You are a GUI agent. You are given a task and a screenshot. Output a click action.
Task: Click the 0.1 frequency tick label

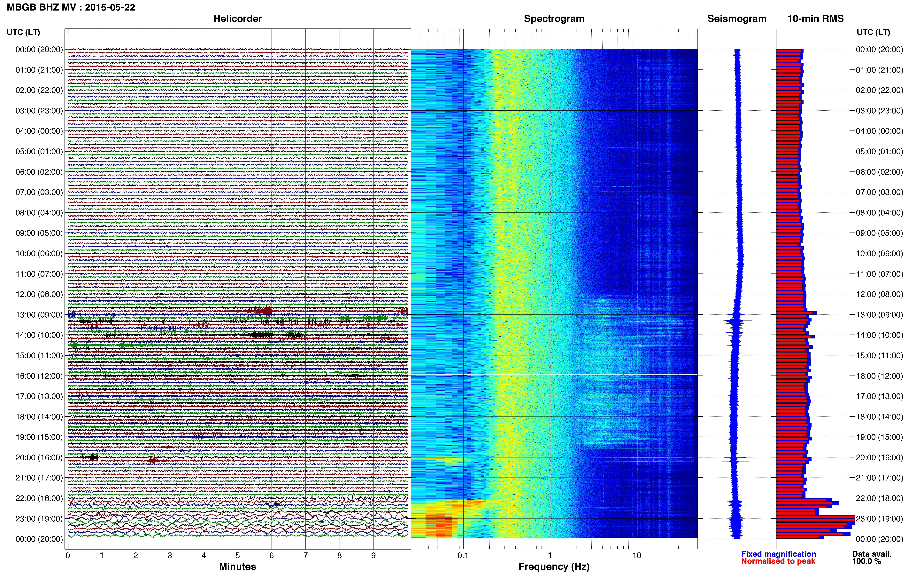(x=463, y=555)
